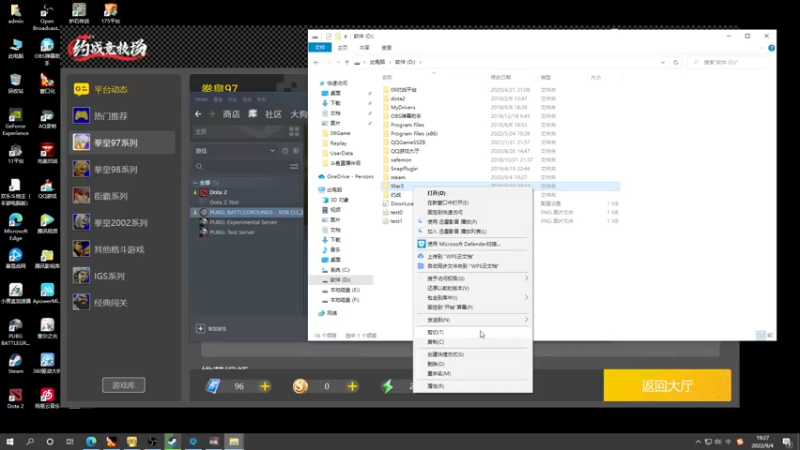
Task: Expand 包含到库中 submenu in context menu
Action: 472,297
